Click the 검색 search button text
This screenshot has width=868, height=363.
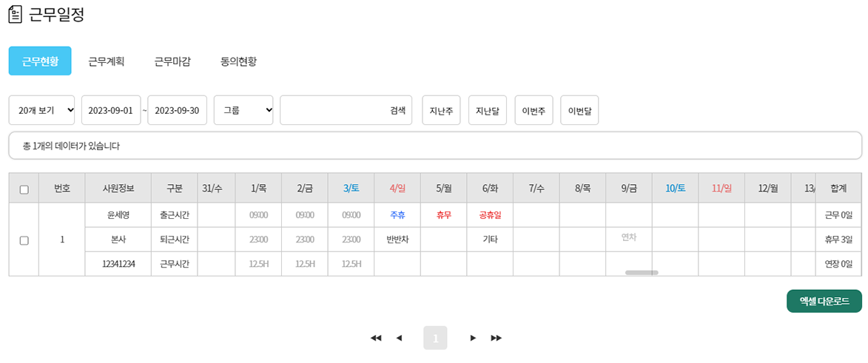pos(397,110)
